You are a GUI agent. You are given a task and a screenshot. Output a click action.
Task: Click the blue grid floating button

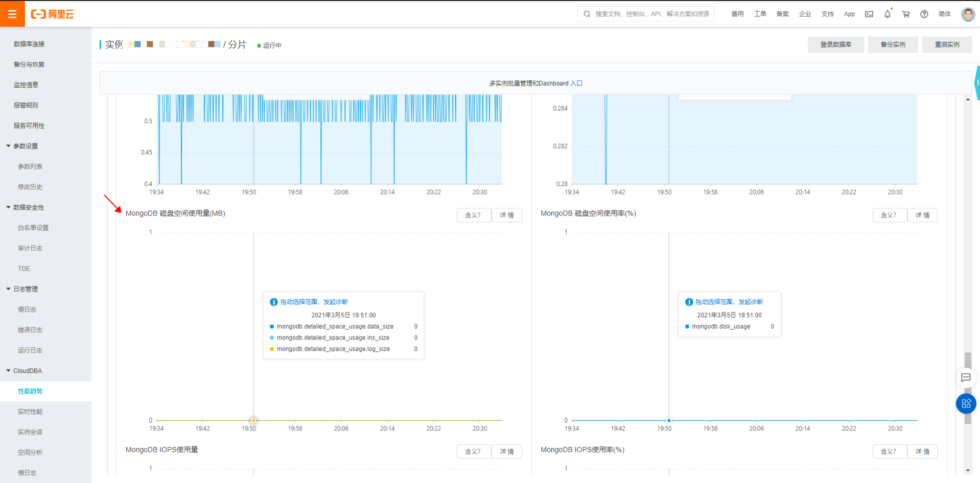tap(966, 404)
